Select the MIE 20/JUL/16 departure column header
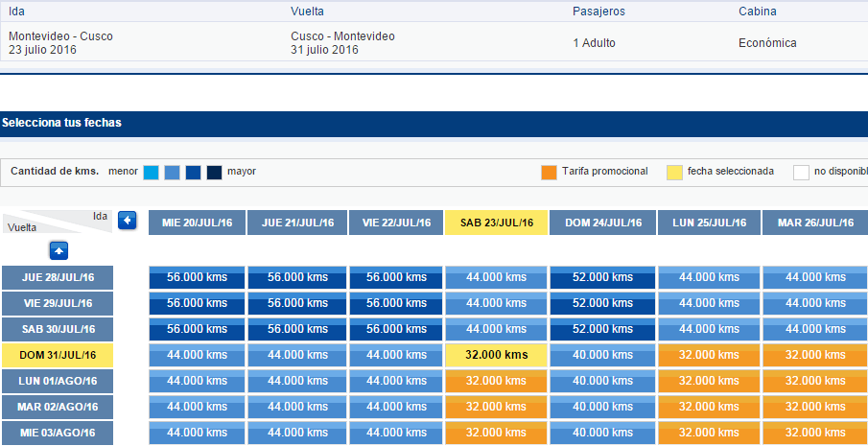Viewport: 868px width, 446px height. click(197, 223)
